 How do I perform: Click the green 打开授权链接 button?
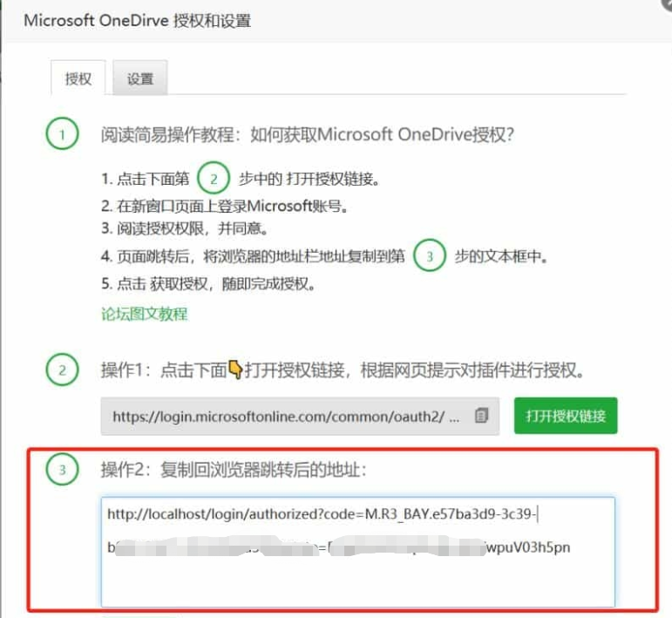click(566, 416)
